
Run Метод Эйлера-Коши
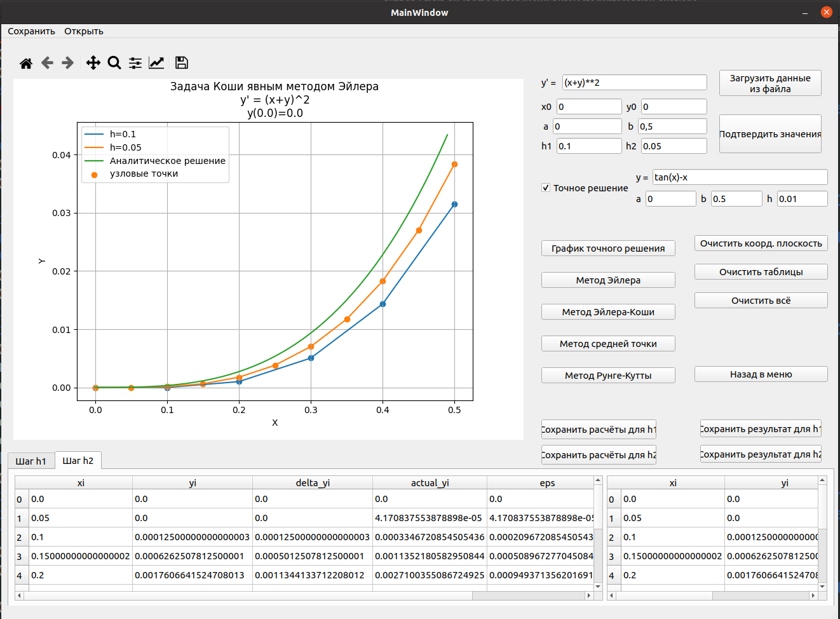608,312
